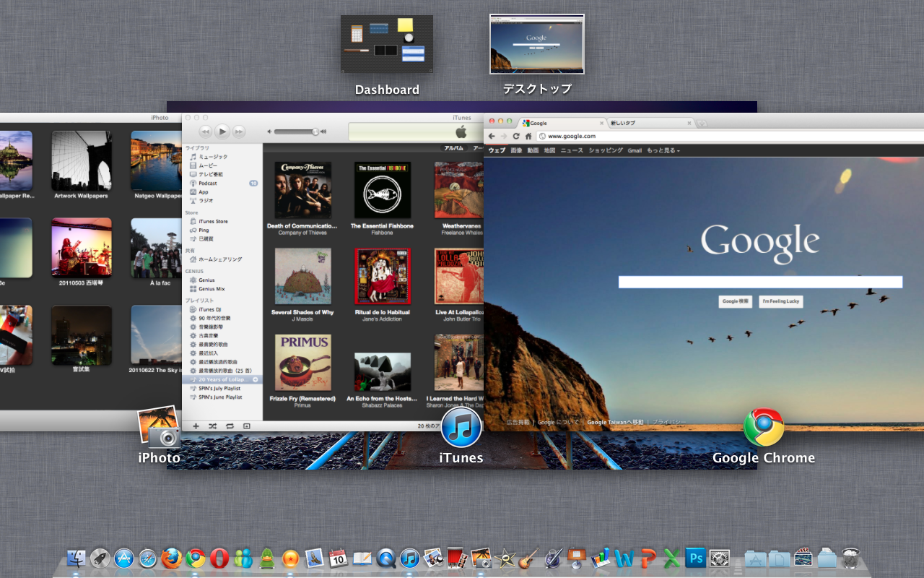Add a playlist with iTunes plus button
The width and height of the screenshot is (924, 578).
click(x=196, y=426)
